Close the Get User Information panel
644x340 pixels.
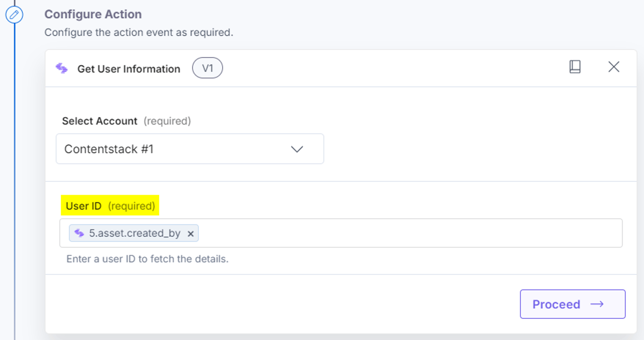[614, 67]
